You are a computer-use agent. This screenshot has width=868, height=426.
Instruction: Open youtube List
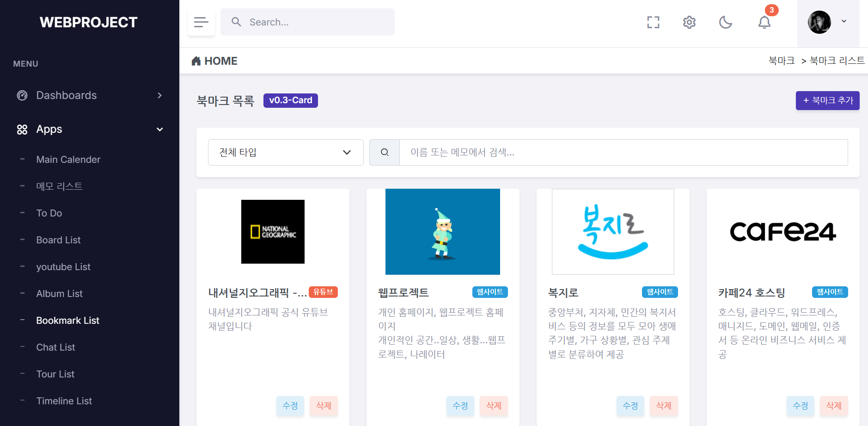tap(63, 267)
